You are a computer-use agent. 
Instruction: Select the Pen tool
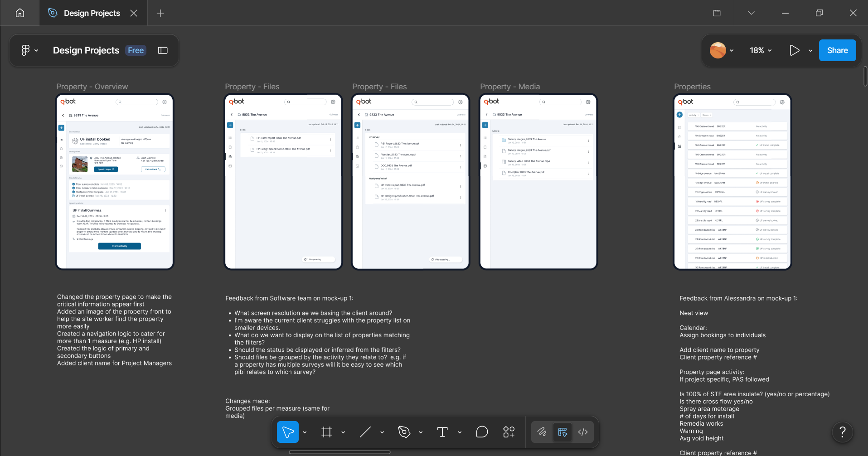(404, 432)
